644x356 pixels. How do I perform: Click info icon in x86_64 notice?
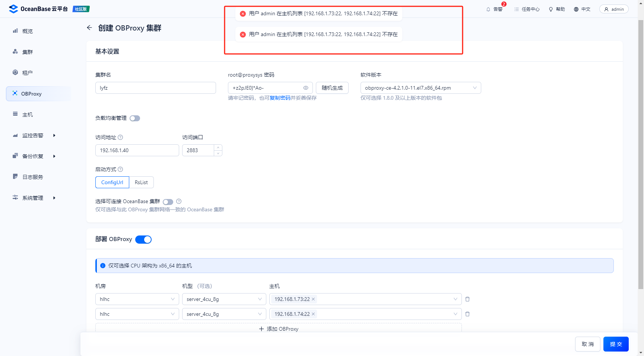point(103,266)
